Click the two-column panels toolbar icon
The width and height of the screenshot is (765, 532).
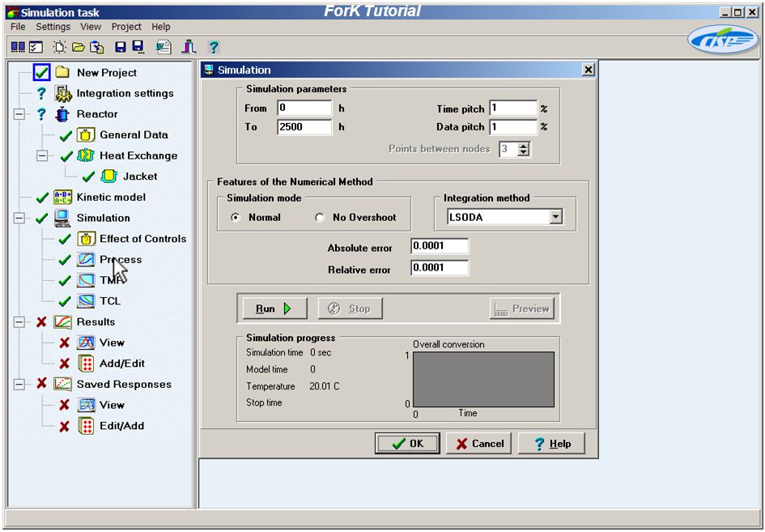click(18, 47)
